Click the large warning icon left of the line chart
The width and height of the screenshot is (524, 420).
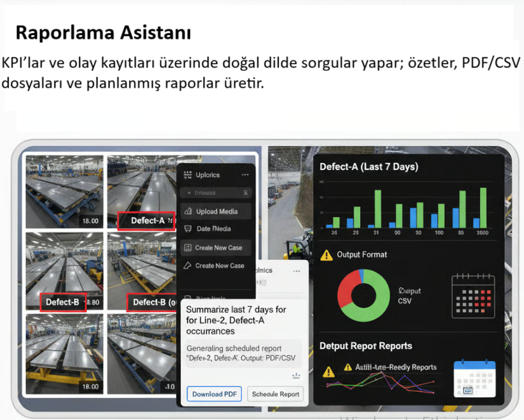click(x=329, y=371)
